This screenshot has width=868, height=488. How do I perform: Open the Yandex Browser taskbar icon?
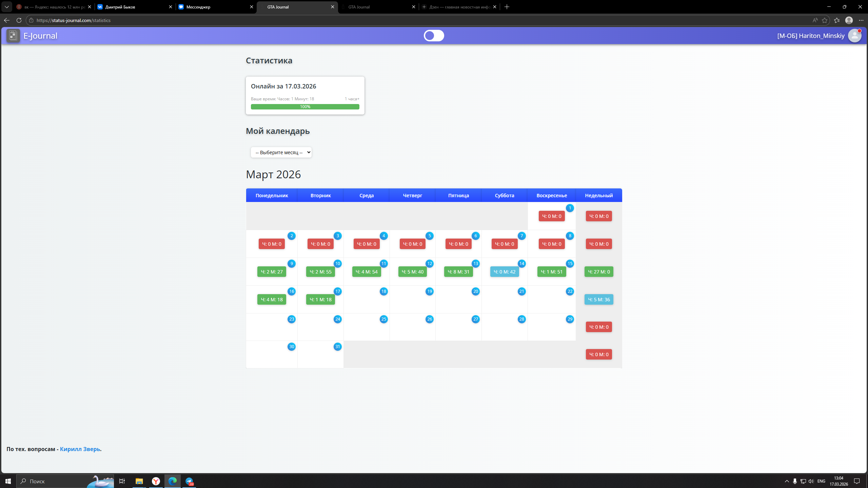pos(156,481)
